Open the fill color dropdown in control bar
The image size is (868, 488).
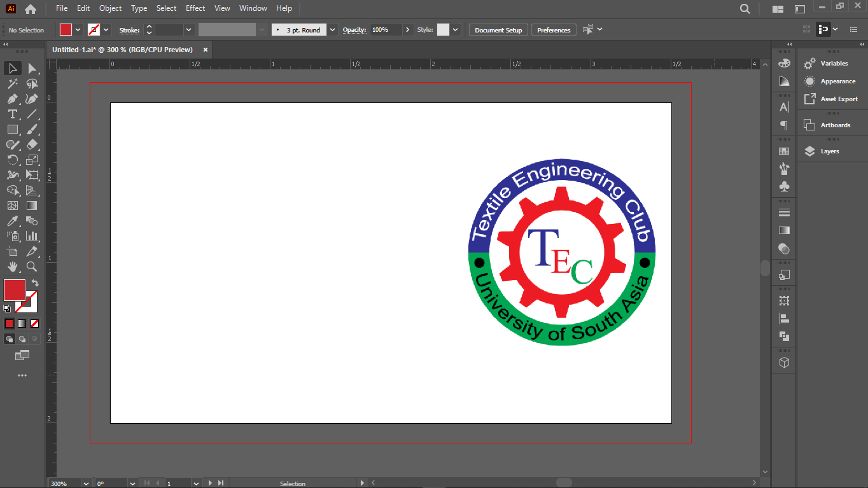[78, 30]
